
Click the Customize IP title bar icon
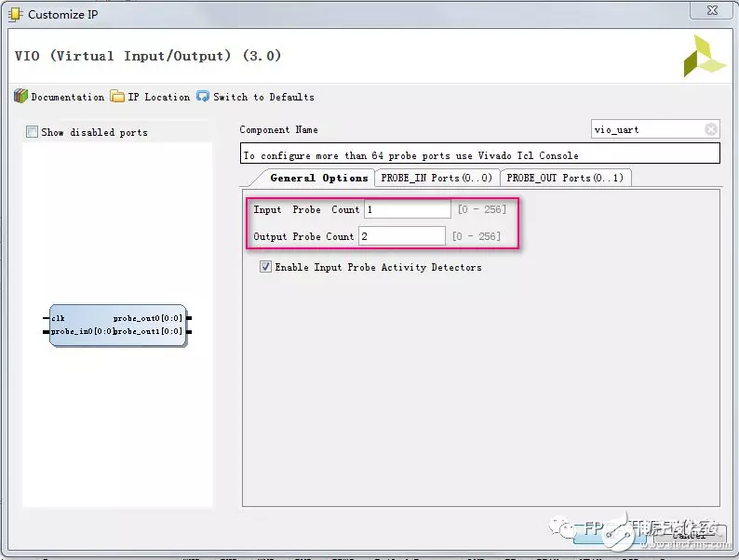point(15,14)
